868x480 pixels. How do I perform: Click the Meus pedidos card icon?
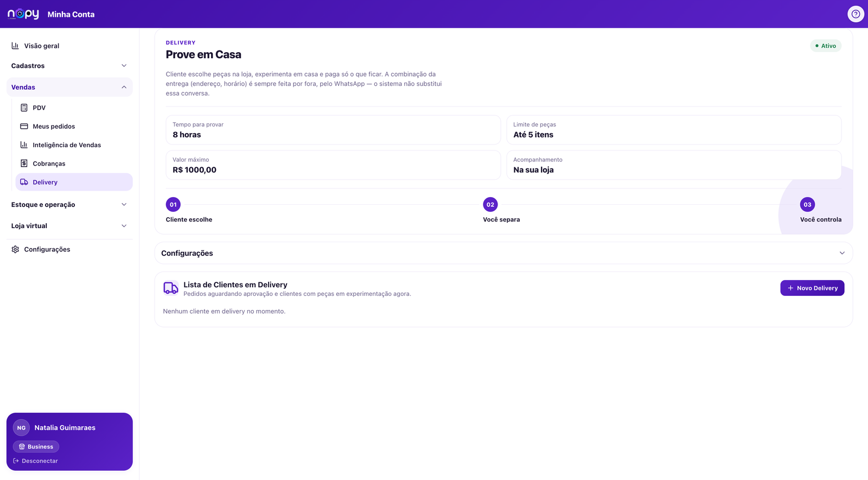(24, 126)
